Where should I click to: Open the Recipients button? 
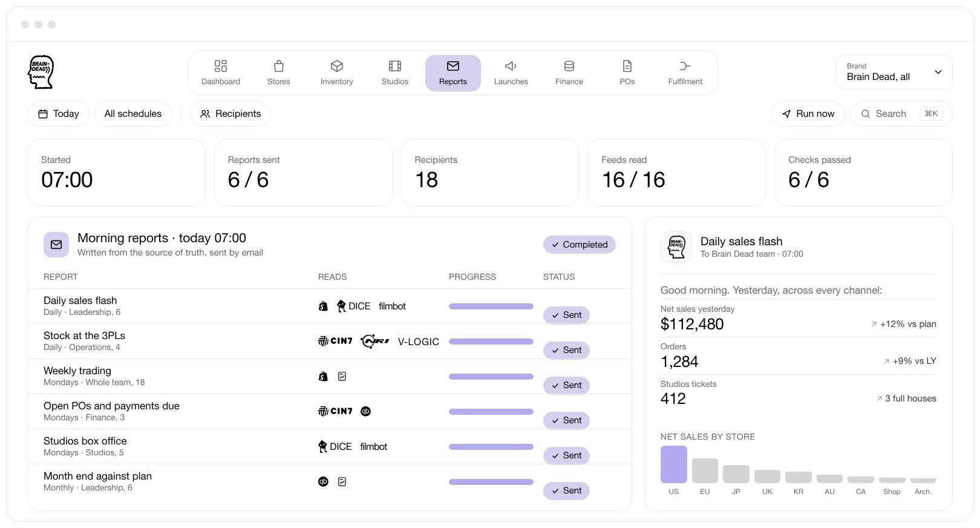(x=230, y=114)
